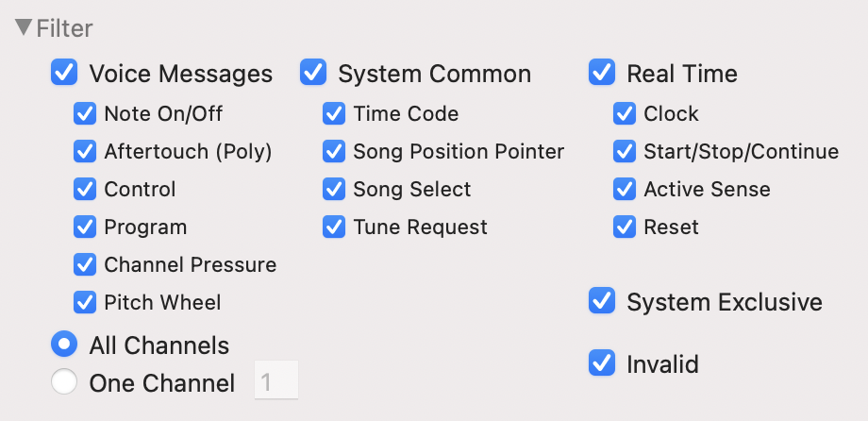Toggle the Time Code checkbox

334,114
